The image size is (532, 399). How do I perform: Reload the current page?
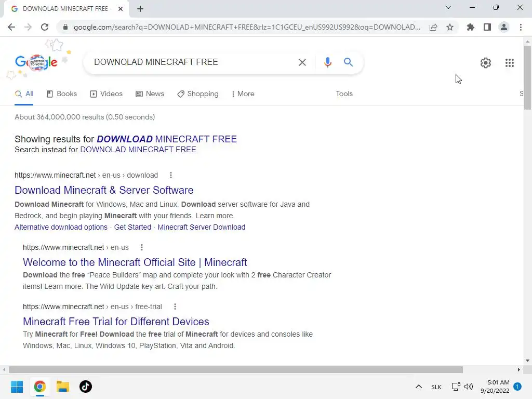coord(45,27)
